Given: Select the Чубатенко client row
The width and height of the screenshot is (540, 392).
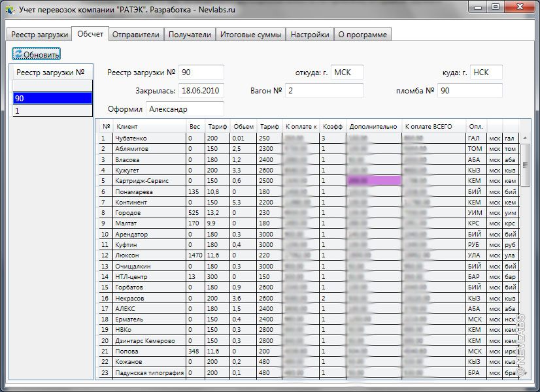Looking at the screenshot, I should (149, 138).
